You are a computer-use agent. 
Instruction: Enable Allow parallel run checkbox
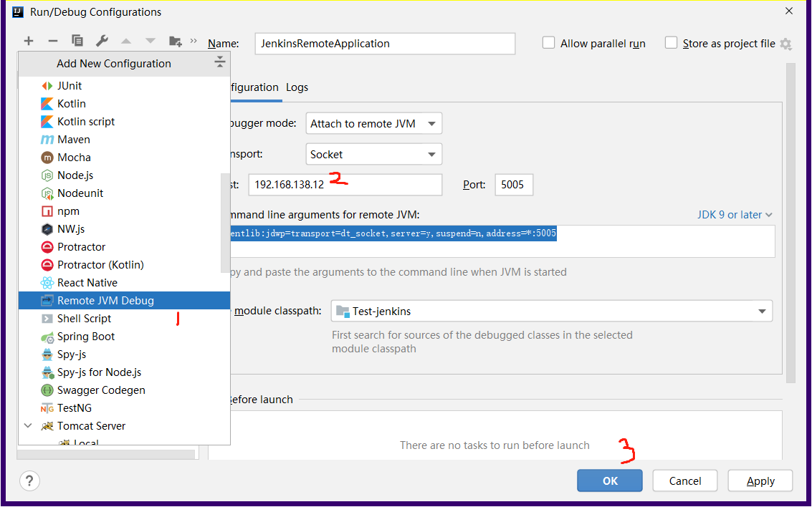point(548,43)
